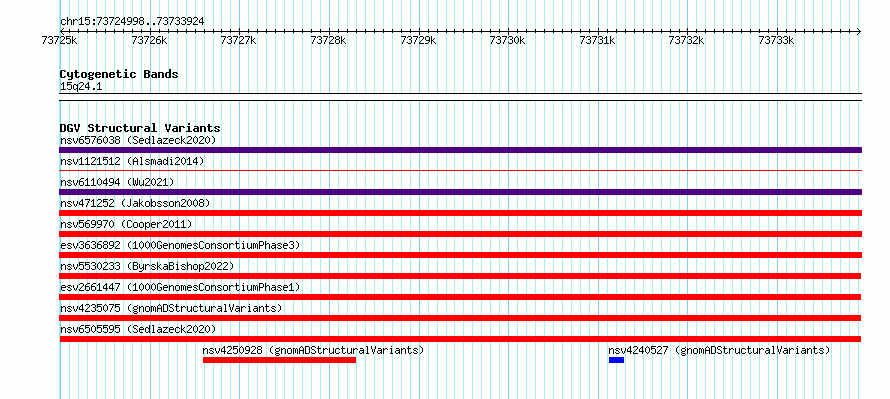
Task: Open the nsv4235075 (gnomADStructuralVariants) label
Action: (x=171, y=308)
